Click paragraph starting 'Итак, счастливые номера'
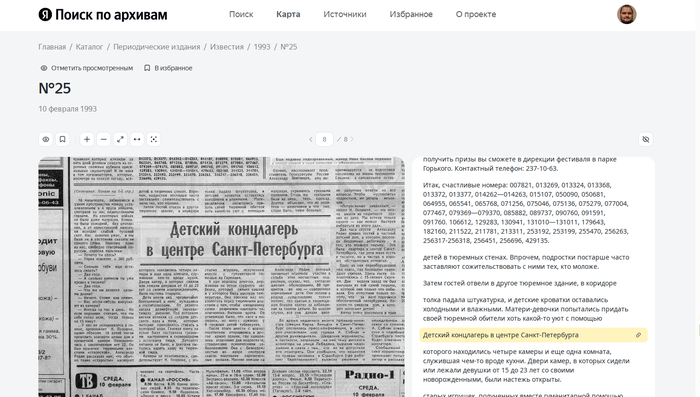 (x=526, y=213)
